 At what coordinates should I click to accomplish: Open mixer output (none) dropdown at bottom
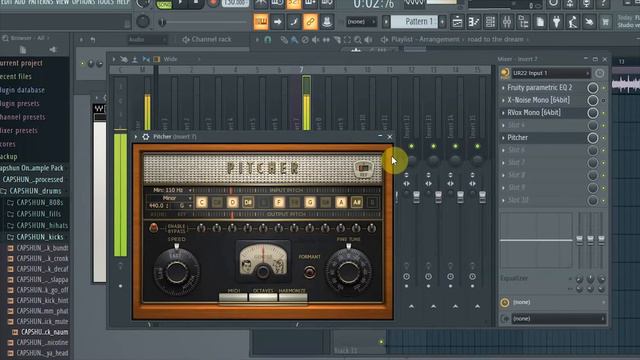point(558,319)
